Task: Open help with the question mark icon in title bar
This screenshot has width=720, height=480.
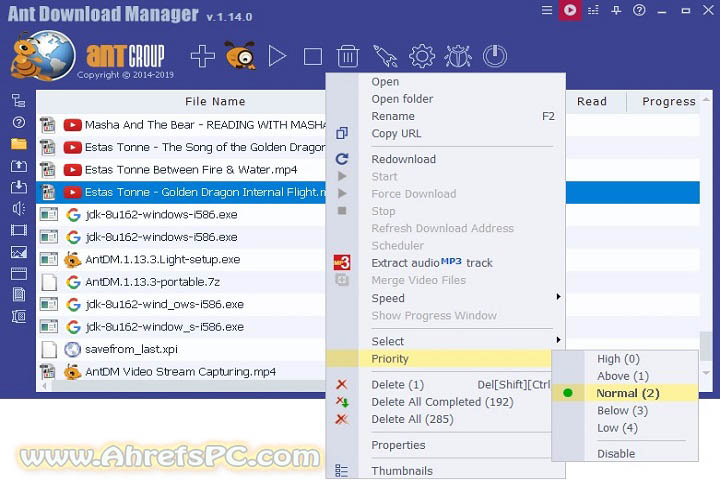Action: coord(639,10)
